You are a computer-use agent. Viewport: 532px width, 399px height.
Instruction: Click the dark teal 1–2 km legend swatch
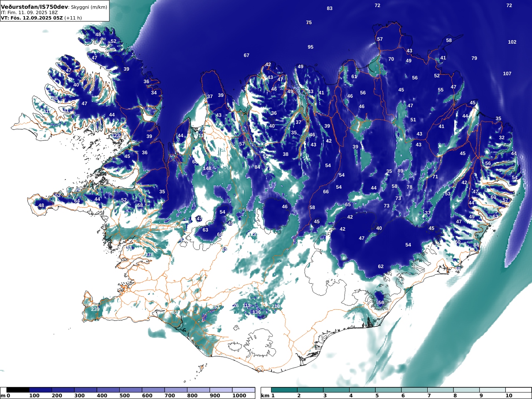284,390
